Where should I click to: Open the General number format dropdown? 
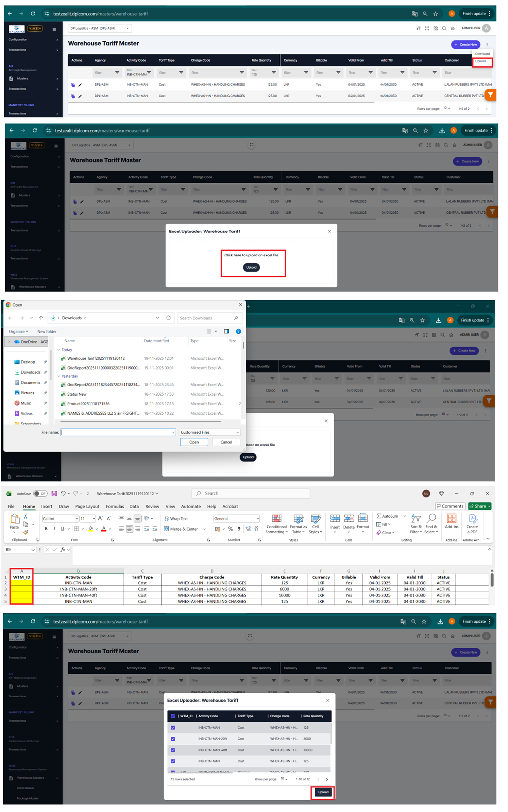pyautogui.click(x=257, y=519)
